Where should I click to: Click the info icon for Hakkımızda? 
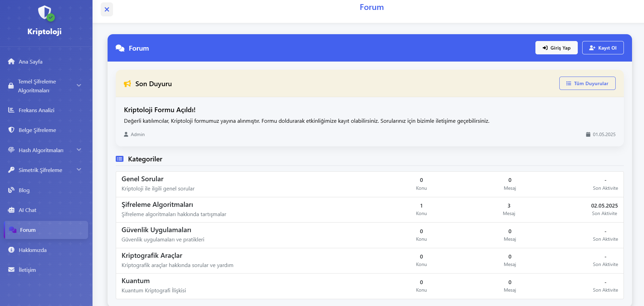11,250
